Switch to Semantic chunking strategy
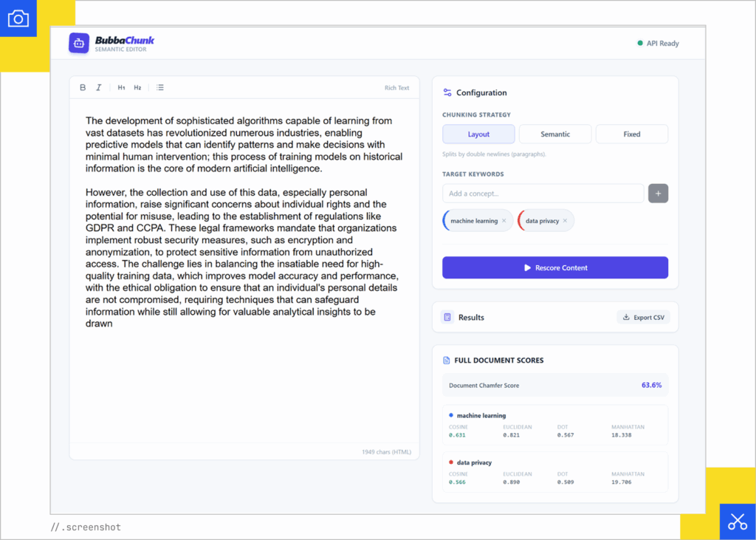The width and height of the screenshot is (756, 540). pyautogui.click(x=555, y=134)
